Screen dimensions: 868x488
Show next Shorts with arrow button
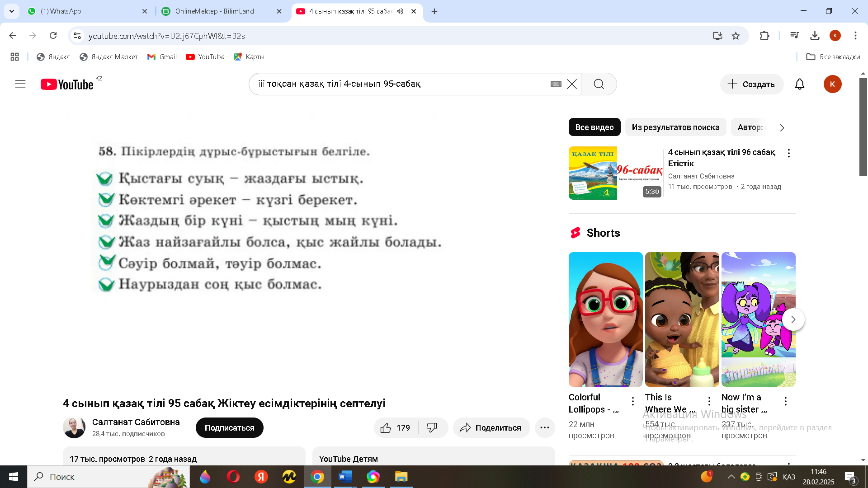tap(793, 319)
